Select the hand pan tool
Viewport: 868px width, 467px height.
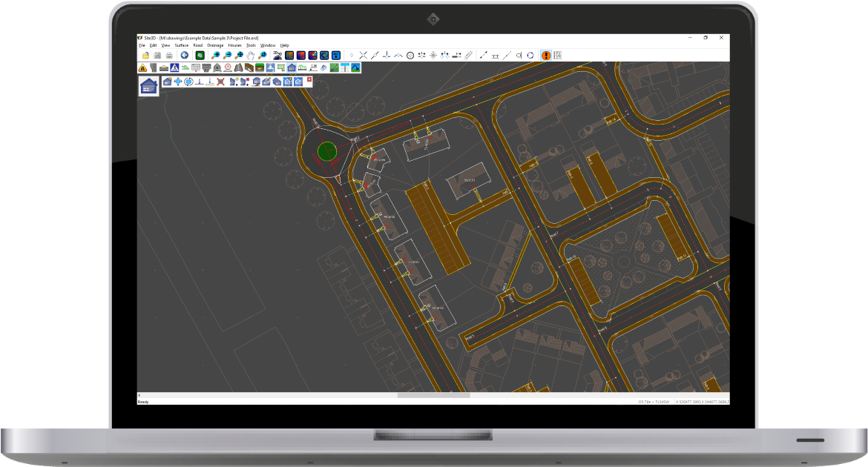coord(250,56)
